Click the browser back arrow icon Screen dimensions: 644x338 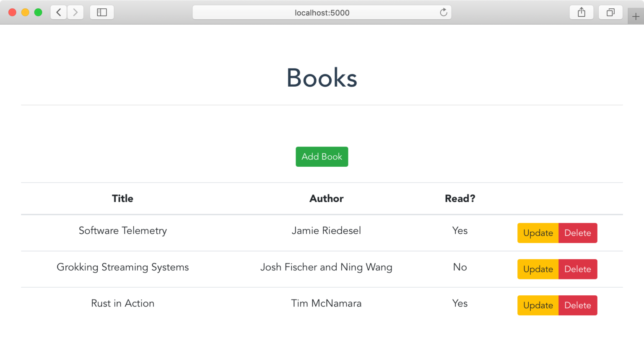pos(59,13)
